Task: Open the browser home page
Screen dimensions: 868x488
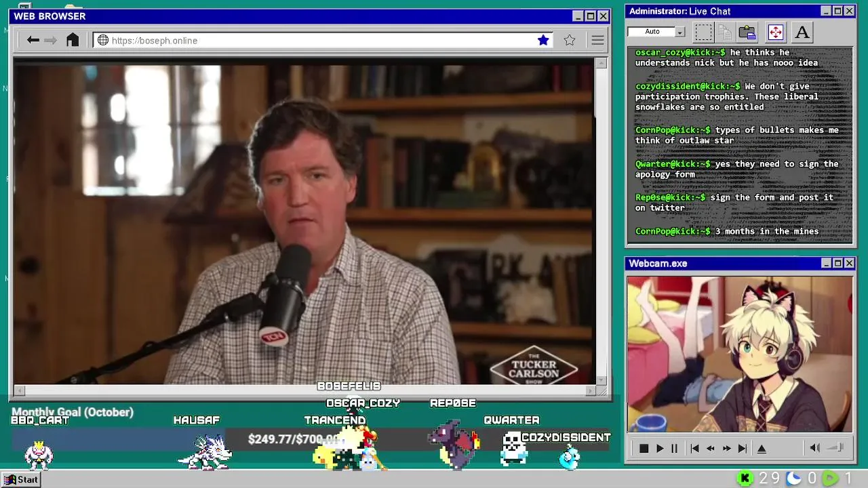Action: click(x=73, y=40)
